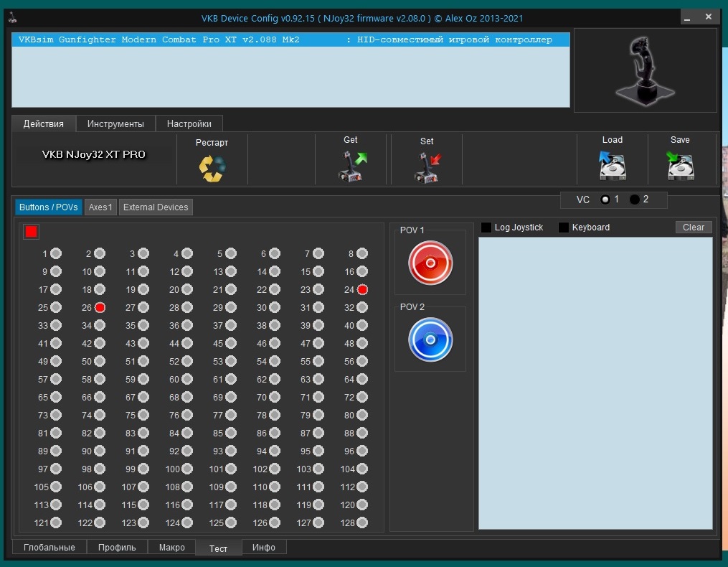This screenshot has height=567, width=728.
Task: Click button 112 indicator
Action: tap(362, 487)
